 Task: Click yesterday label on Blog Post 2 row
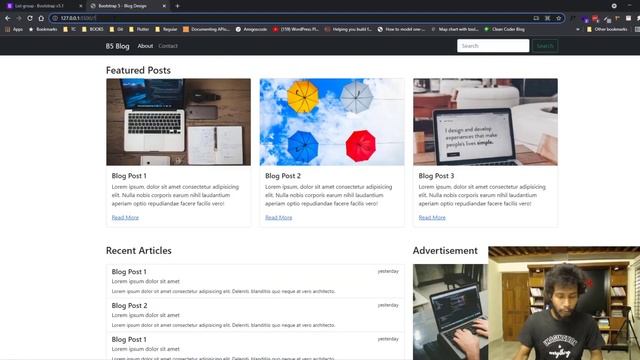click(x=388, y=305)
